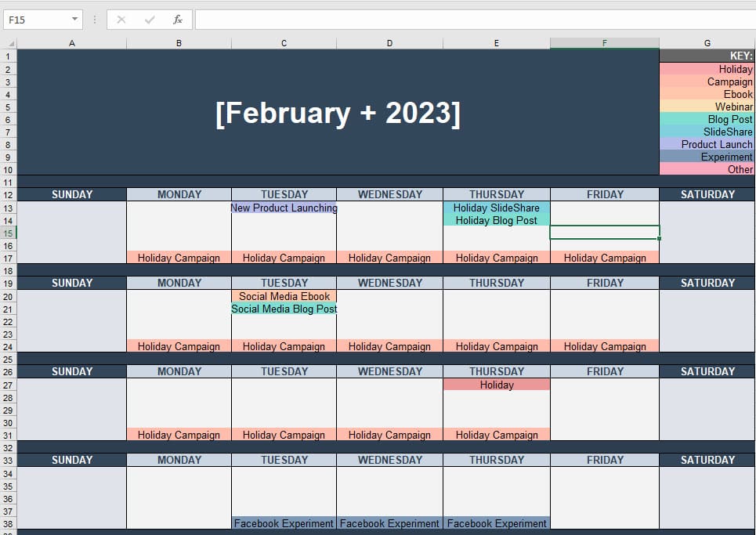Click the New Product Launching cell
Viewport: 756px width, 535px height.
284,208
